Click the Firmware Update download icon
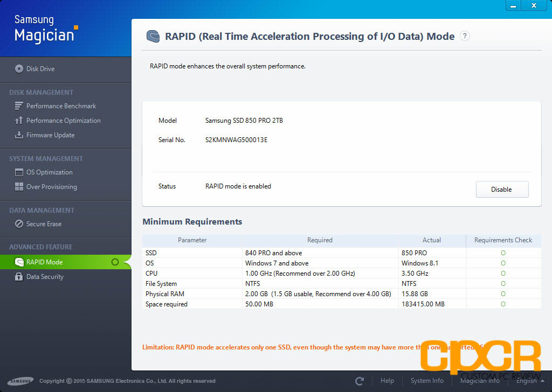 click(19, 135)
